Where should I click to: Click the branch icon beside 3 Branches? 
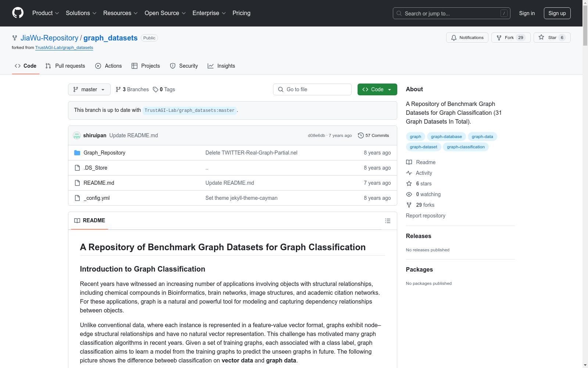tap(118, 89)
